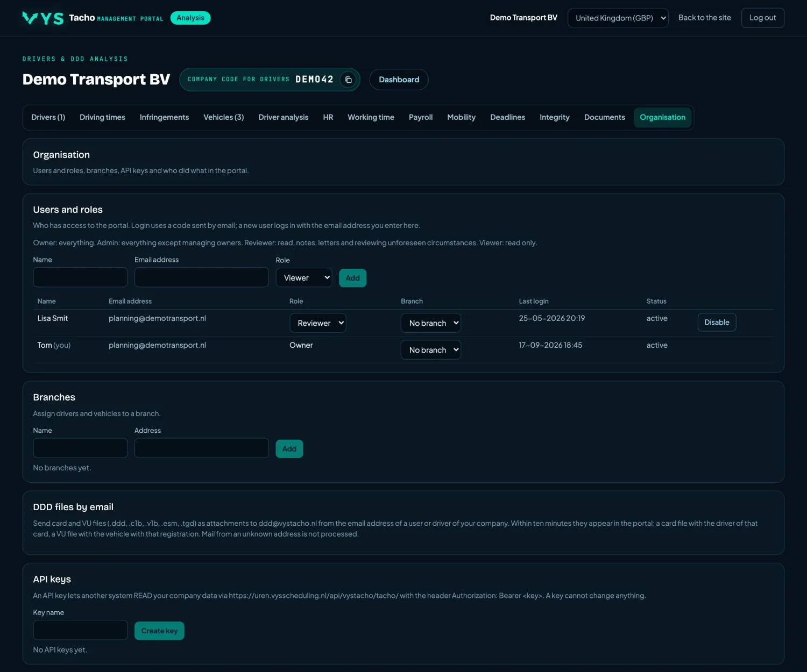Switch to the Driving times tab
Screen dimensions: 807x672
click(102, 117)
